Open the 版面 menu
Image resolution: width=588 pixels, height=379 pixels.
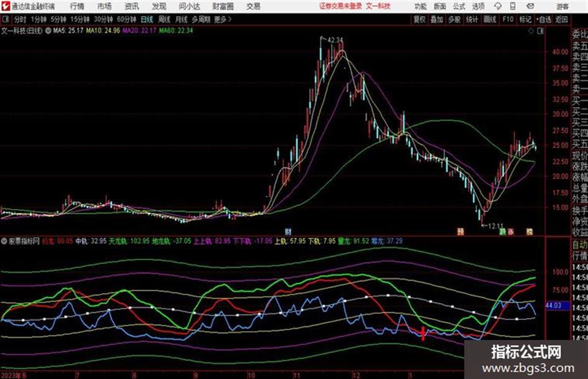(x=439, y=6)
